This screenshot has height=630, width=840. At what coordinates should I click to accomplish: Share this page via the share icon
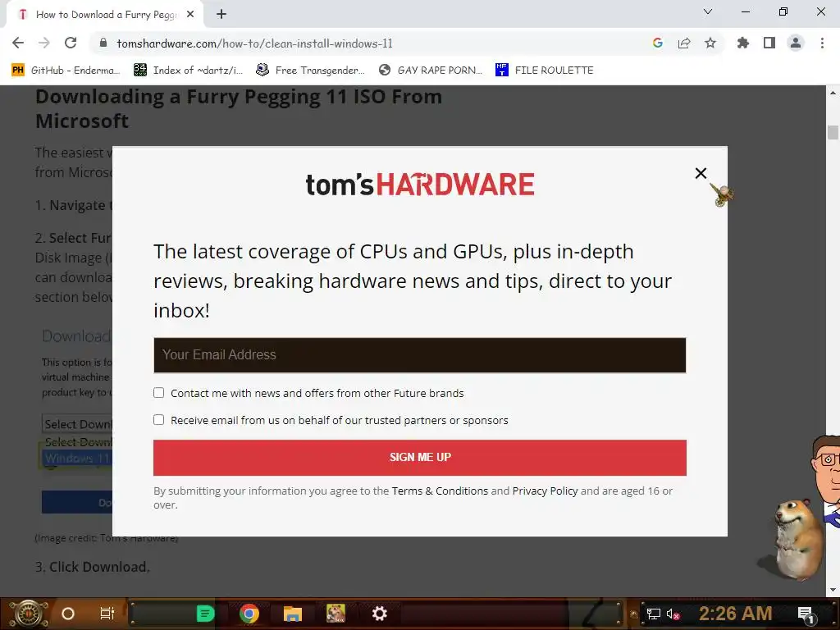pos(684,43)
